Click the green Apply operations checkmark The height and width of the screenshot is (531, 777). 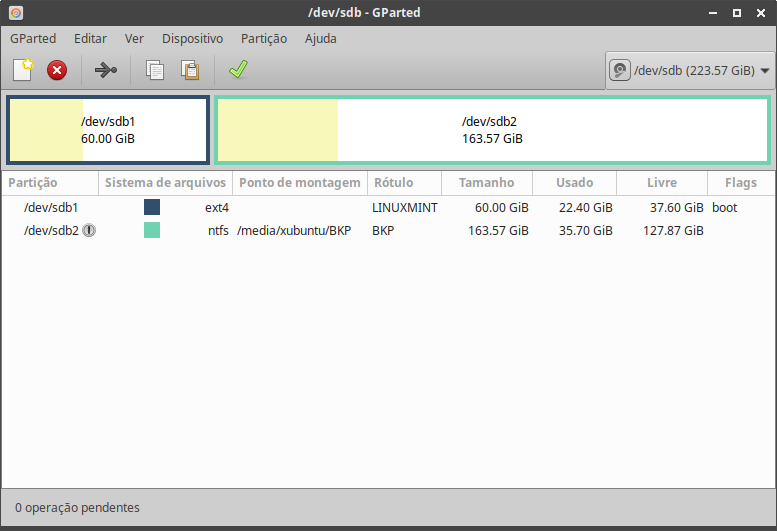(x=238, y=69)
